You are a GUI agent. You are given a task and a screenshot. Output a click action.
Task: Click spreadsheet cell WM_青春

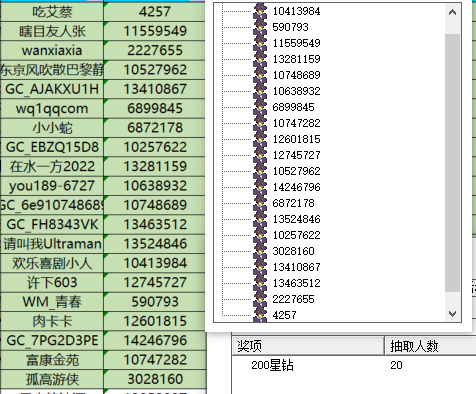click(52, 302)
